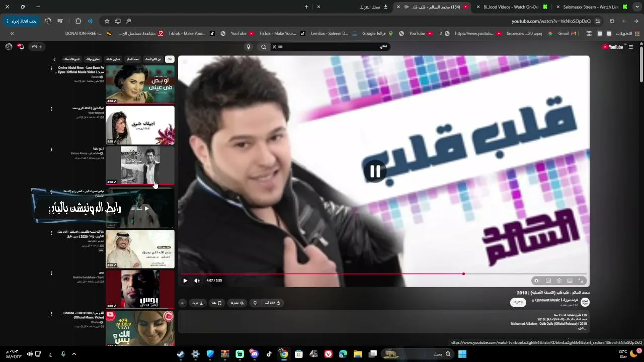Open options menu for Cyrine Abdul Noor video
Image resolution: width=644 pixels, height=362 pixels.
tap(51, 68)
